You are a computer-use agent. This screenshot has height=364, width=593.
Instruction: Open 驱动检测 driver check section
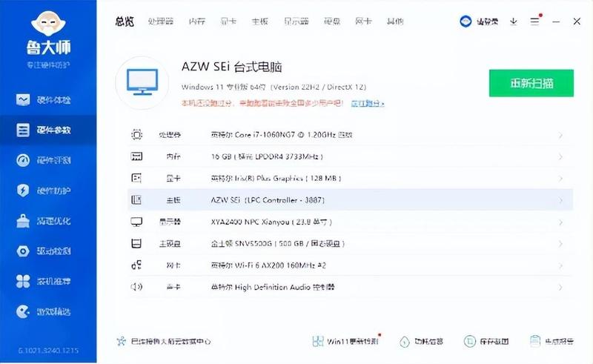44,251
